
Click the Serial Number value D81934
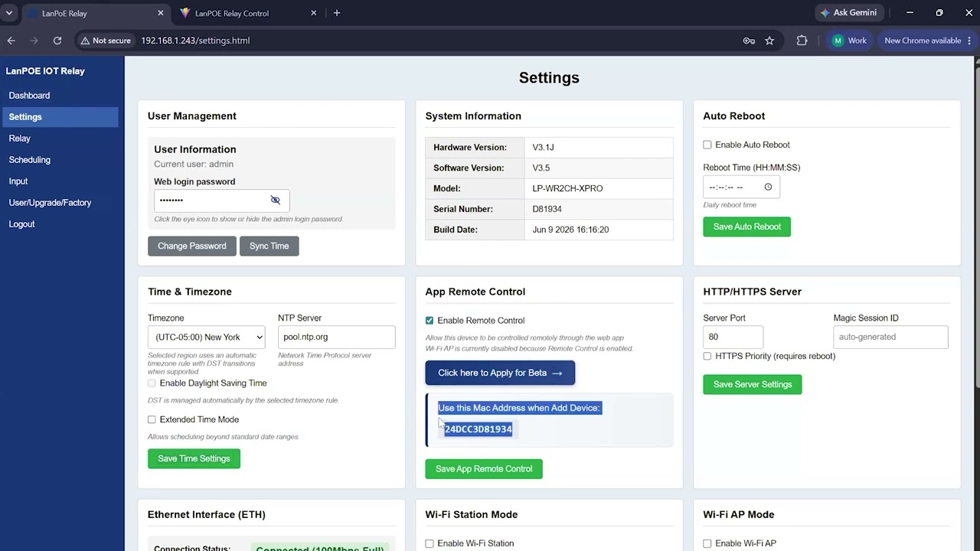(x=547, y=209)
